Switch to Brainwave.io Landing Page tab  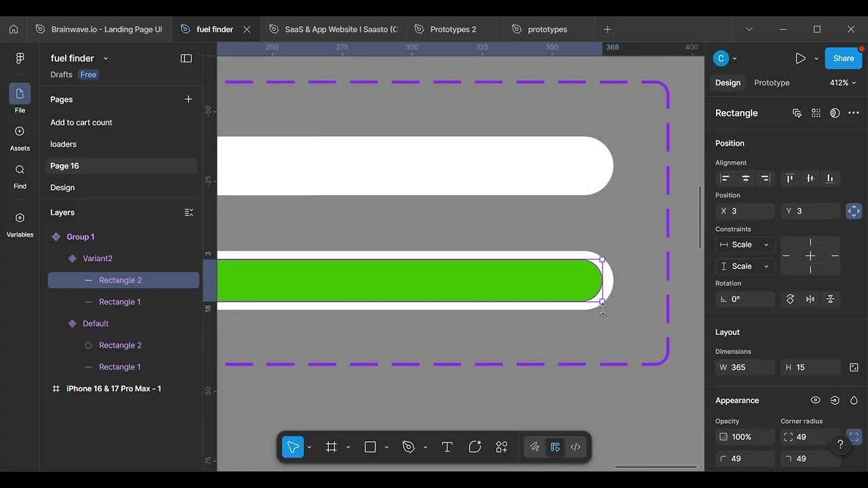pos(99,29)
